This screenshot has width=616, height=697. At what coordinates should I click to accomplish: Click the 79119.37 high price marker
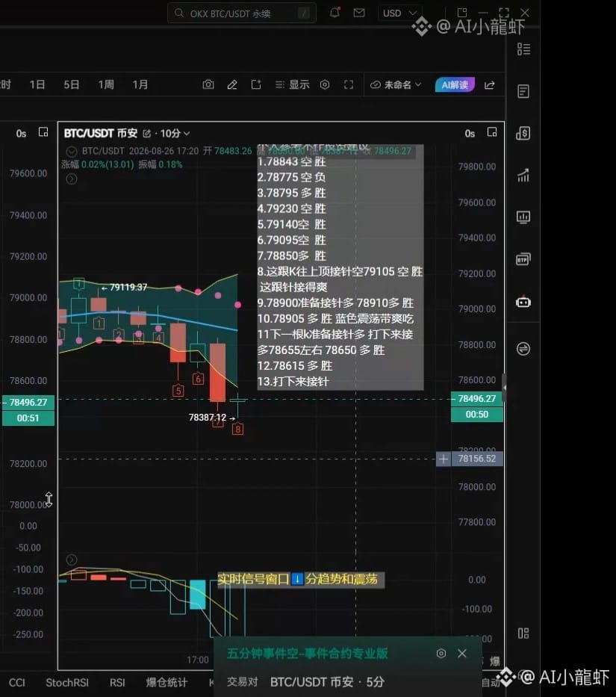(x=125, y=287)
